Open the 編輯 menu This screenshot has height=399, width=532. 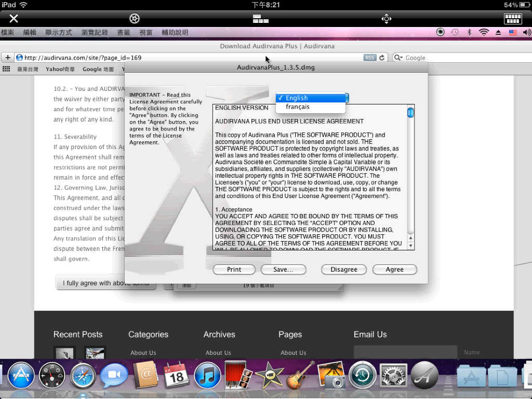tap(30, 32)
